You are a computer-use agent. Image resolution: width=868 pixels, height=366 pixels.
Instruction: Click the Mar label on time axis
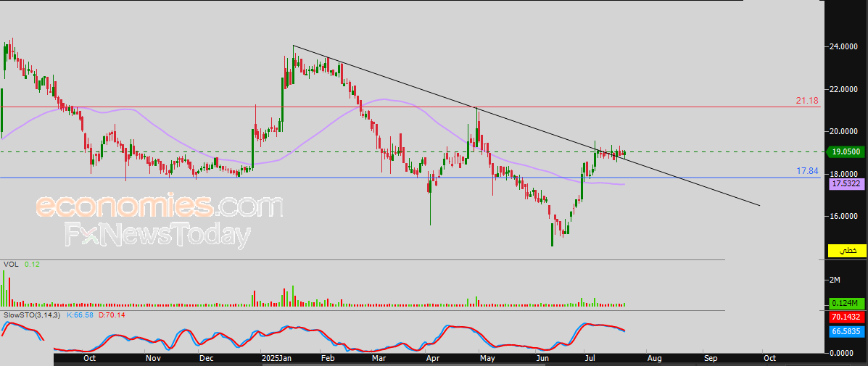tap(379, 358)
